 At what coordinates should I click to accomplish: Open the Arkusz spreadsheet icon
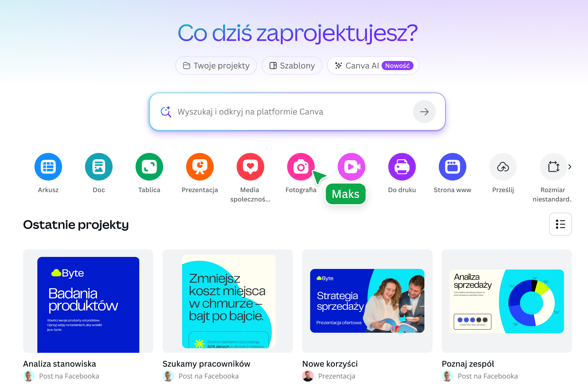pyautogui.click(x=48, y=167)
